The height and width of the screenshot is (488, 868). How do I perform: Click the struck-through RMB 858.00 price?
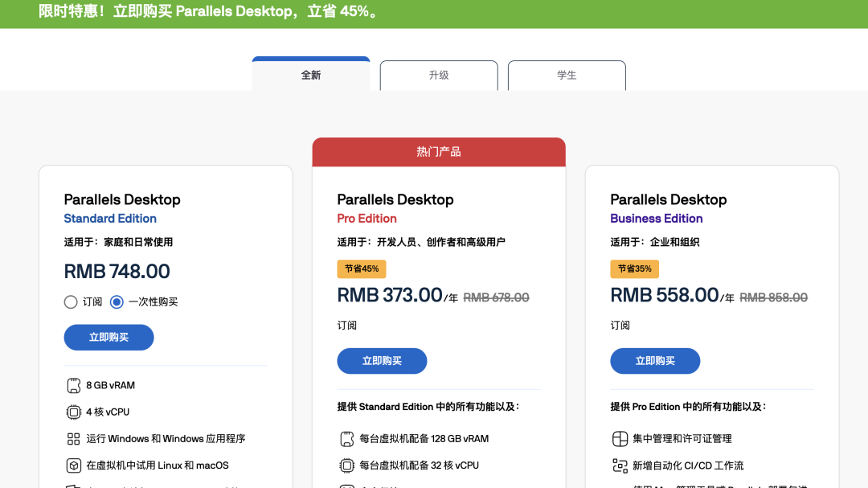point(773,298)
